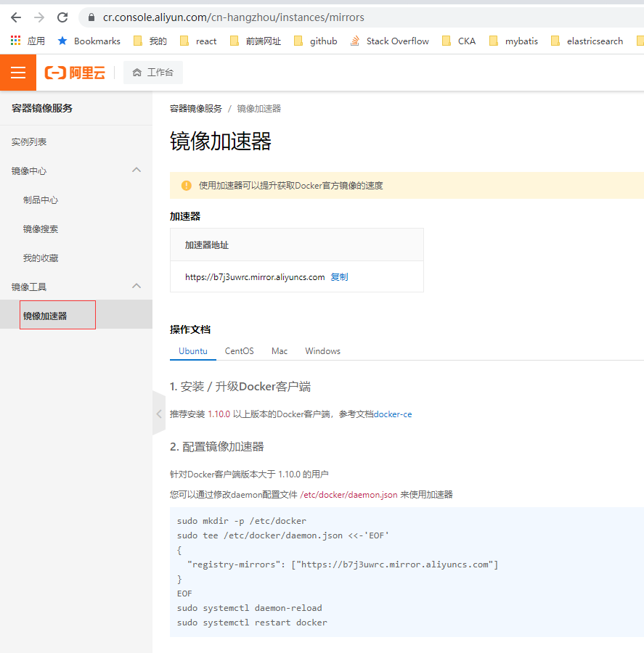
Task: Open the Bookmarks star item
Action: click(89, 41)
